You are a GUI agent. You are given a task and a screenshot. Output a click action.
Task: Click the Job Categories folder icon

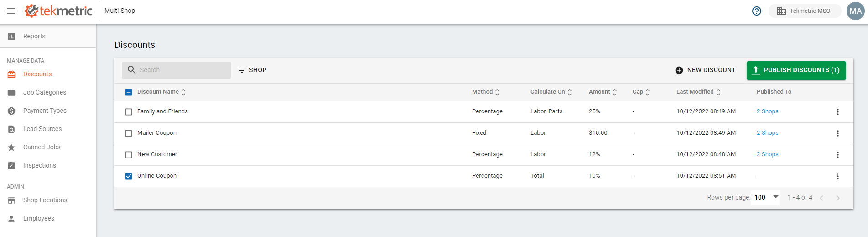tap(11, 93)
